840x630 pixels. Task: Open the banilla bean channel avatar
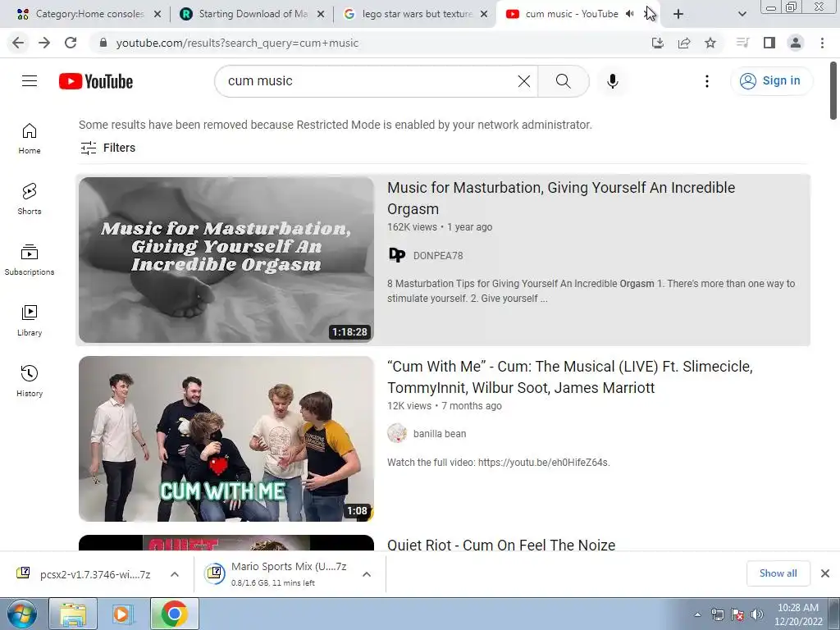pyautogui.click(x=397, y=433)
